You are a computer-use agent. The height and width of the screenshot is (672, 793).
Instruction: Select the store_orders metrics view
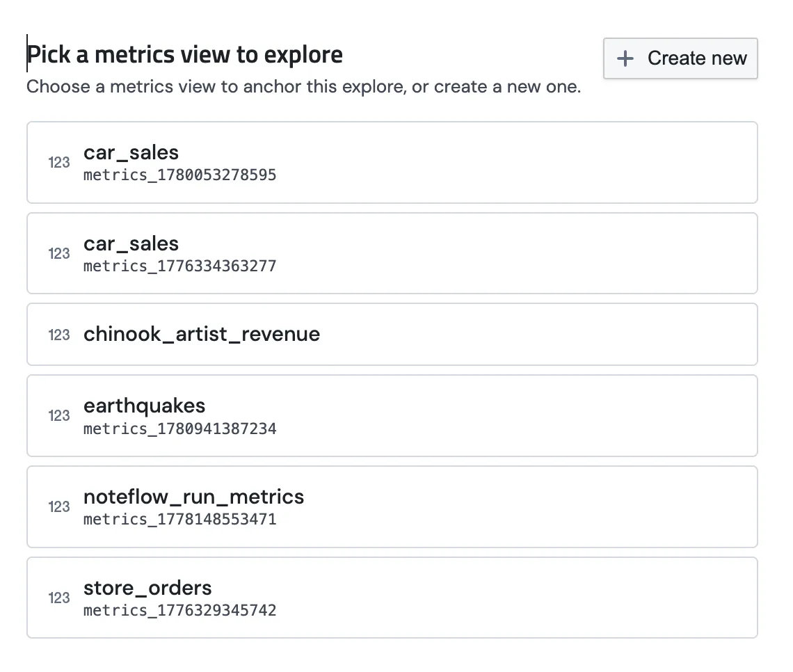pos(392,598)
